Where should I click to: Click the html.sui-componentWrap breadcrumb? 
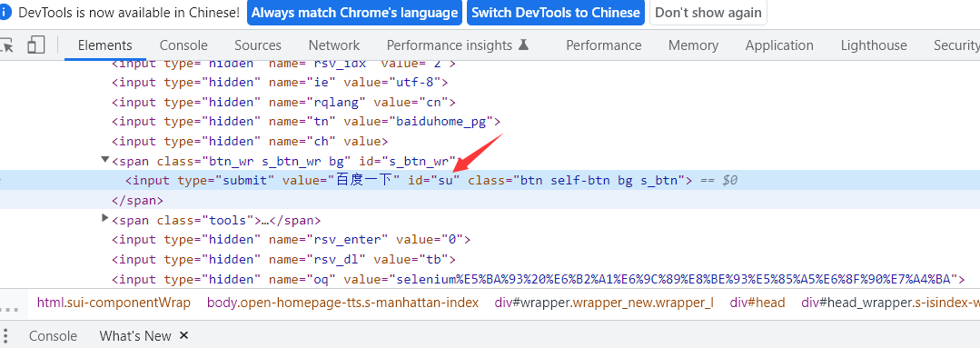114,303
